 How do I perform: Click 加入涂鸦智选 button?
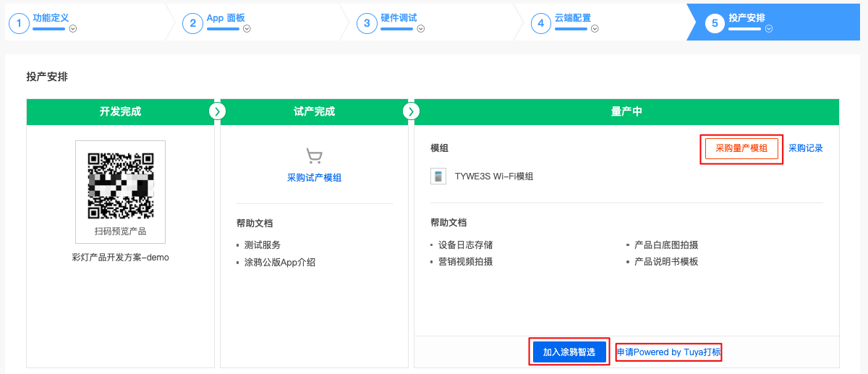point(569,352)
